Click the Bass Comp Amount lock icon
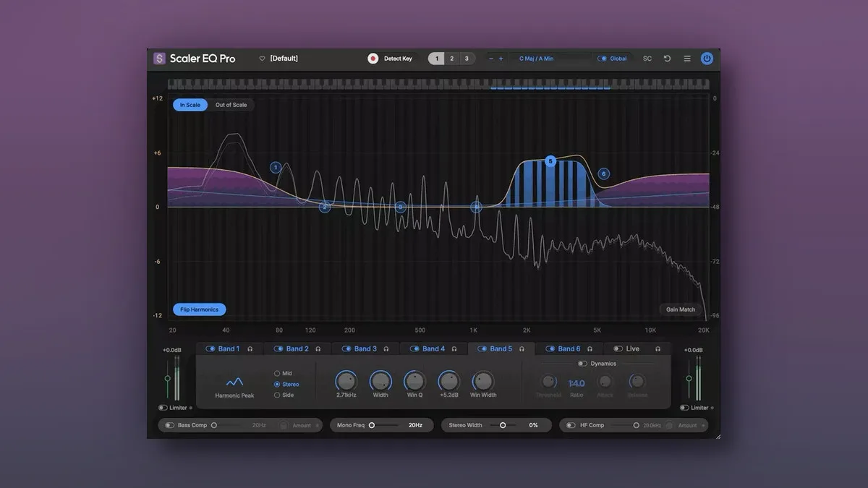Screen dimensions: 868x488 pyautogui.click(x=284, y=425)
